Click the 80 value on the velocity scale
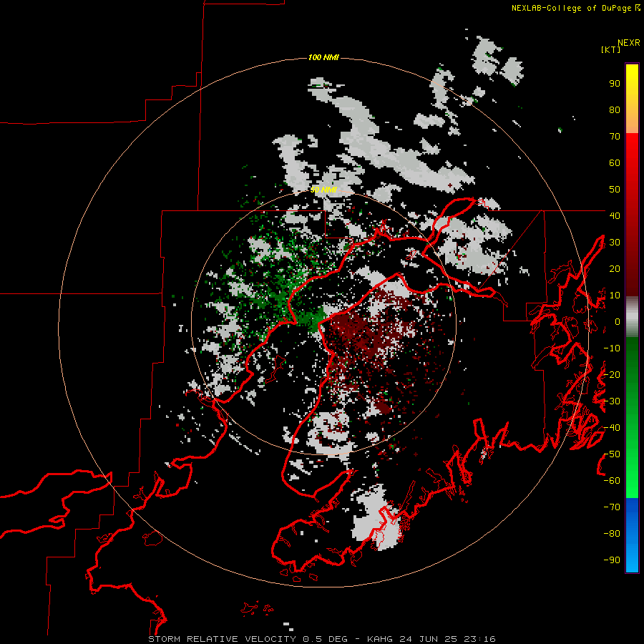 tap(615, 109)
